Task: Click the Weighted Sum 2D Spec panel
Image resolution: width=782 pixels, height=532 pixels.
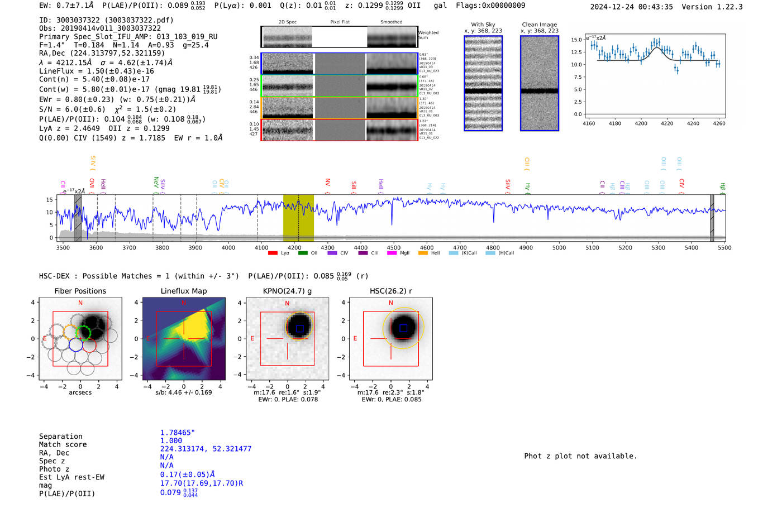Action: pyautogui.click(x=287, y=37)
